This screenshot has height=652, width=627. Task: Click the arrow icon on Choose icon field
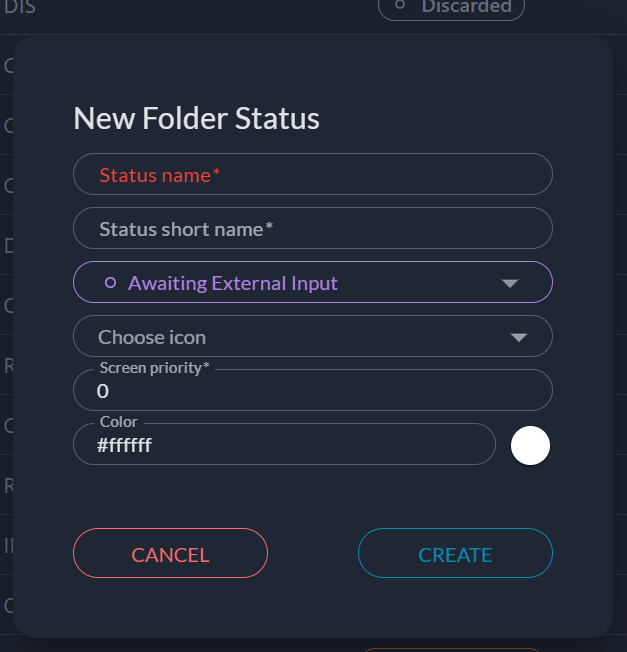pyautogui.click(x=518, y=337)
